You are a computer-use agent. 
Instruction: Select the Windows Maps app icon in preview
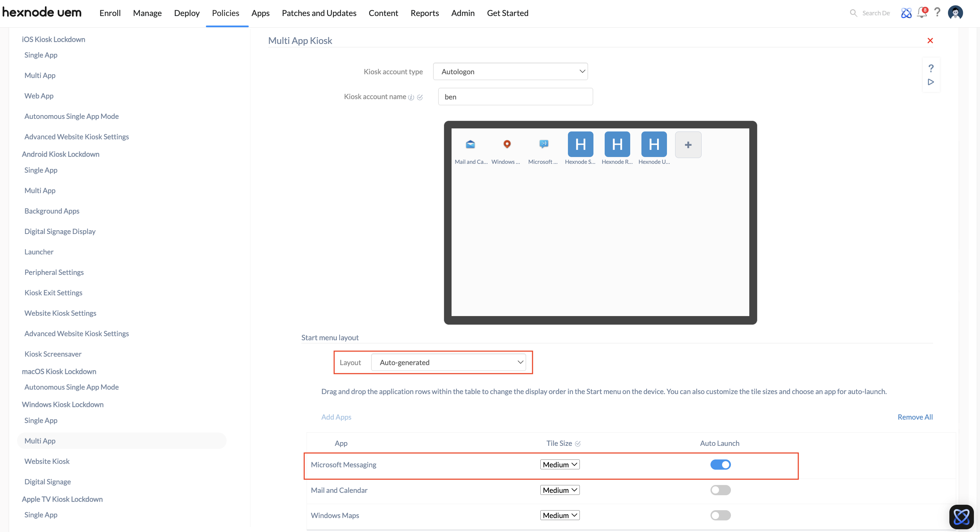click(507, 144)
